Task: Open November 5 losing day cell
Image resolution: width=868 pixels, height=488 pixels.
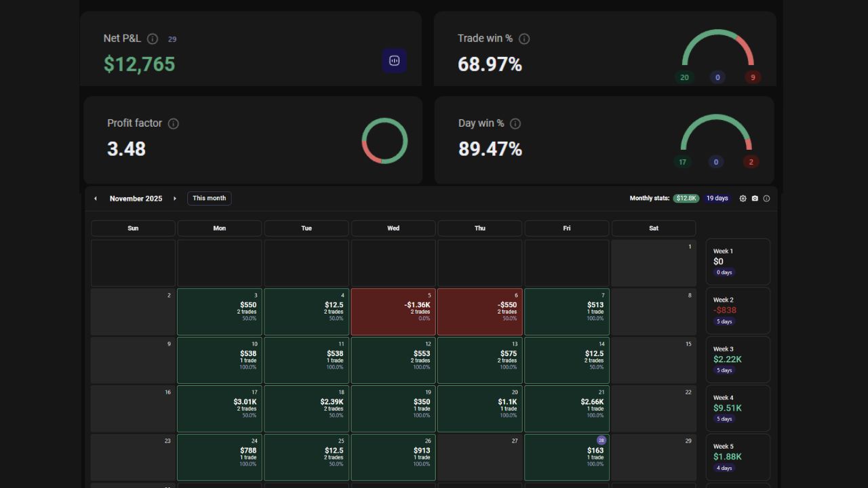Action: click(x=393, y=312)
